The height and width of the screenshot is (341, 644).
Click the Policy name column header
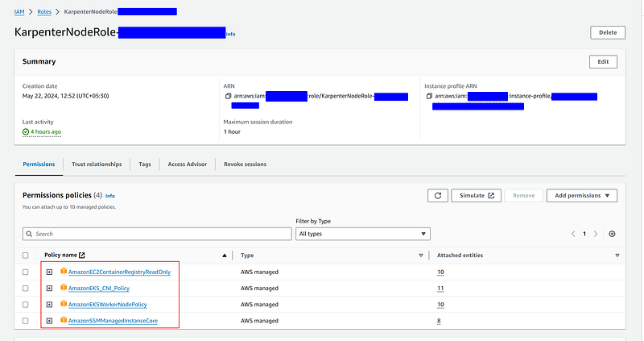(61, 256)
